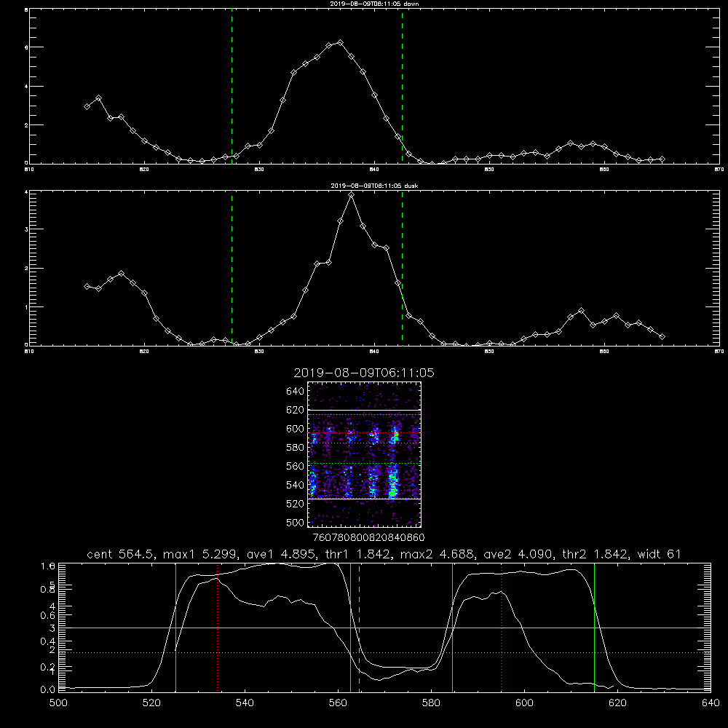The height and width of the screenshot is (728, 728).
Task: Click the '640' label on bottom plot x-axis
Action: (711, 703)
